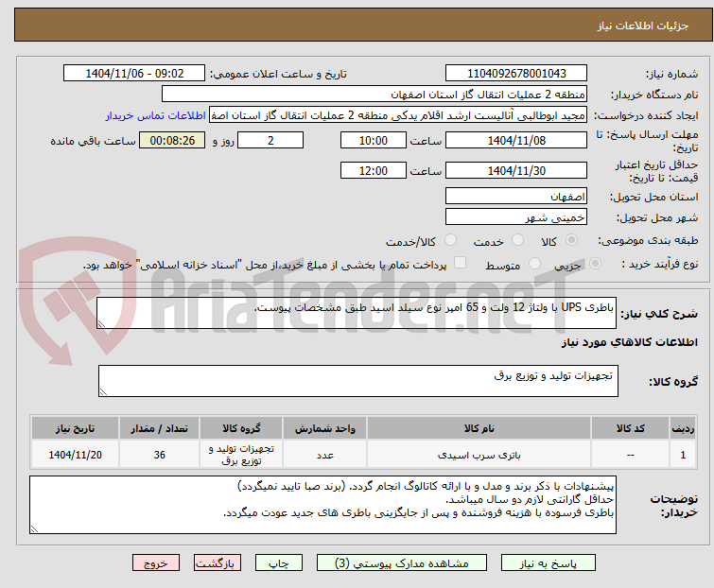Click the گروه کالا textarea
714x588 pixels.
coord(357,381)
